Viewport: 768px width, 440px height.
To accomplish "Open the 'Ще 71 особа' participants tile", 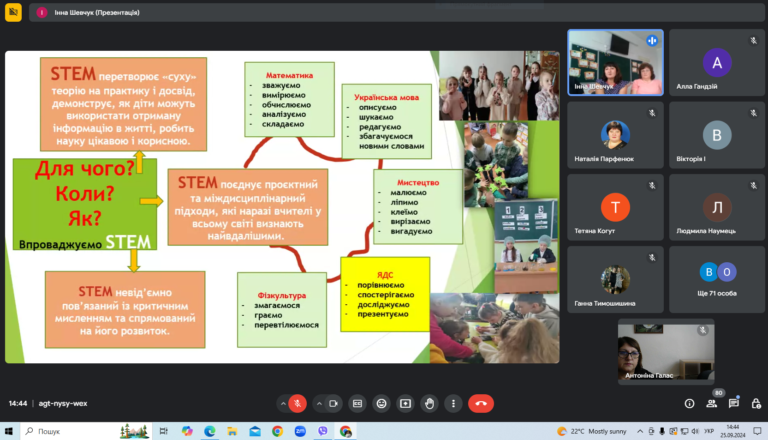I will [717, 279].
